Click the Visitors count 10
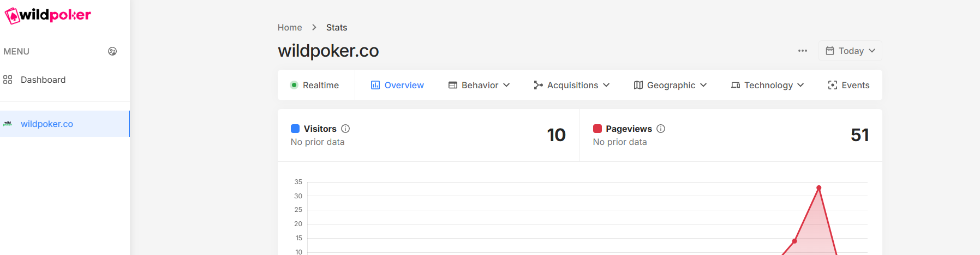980x255 pixels. pos(557,135)
